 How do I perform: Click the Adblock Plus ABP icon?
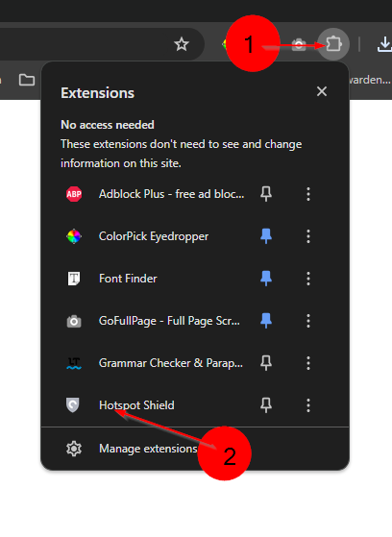pos(74,194)
